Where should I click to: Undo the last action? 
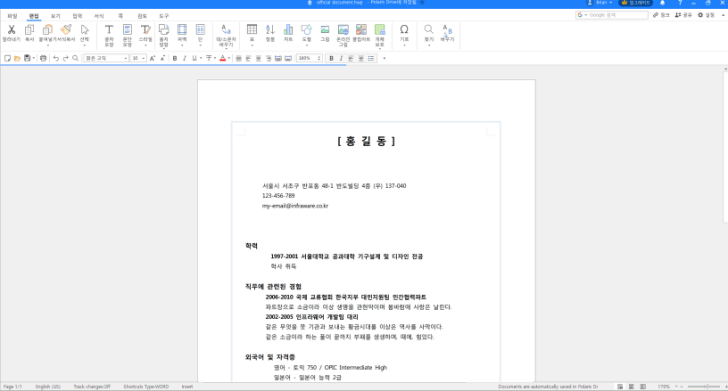[56, 58]
